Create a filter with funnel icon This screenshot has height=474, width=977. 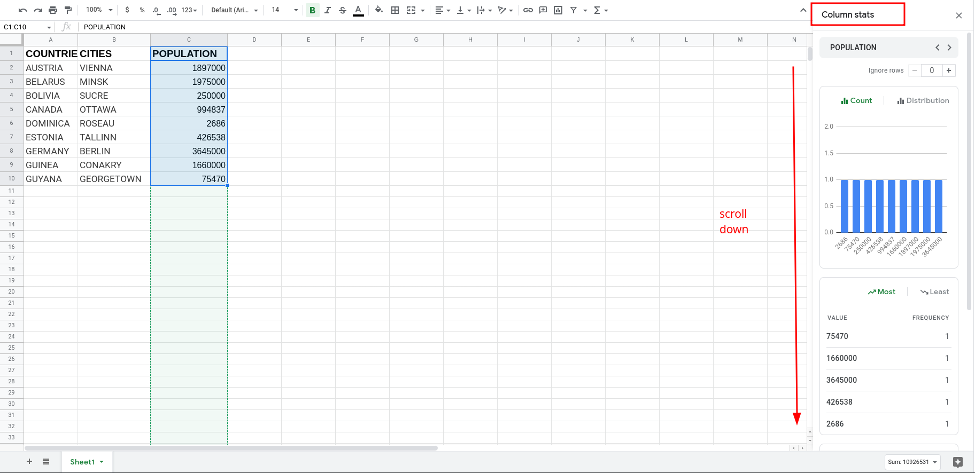(573, 10)
